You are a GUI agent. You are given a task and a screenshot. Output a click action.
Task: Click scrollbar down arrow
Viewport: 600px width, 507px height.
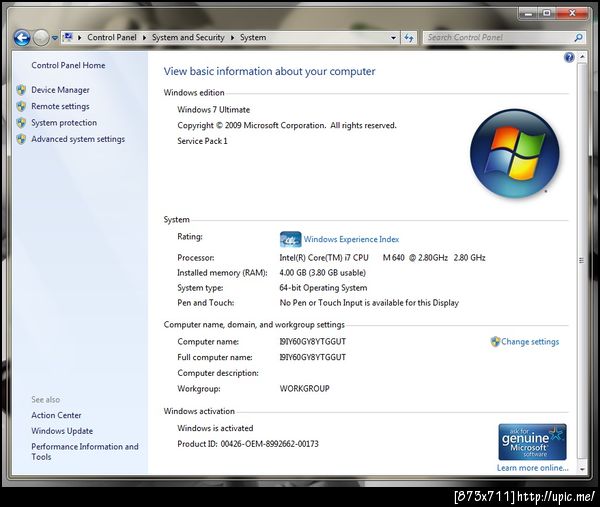tap(582, 469)
